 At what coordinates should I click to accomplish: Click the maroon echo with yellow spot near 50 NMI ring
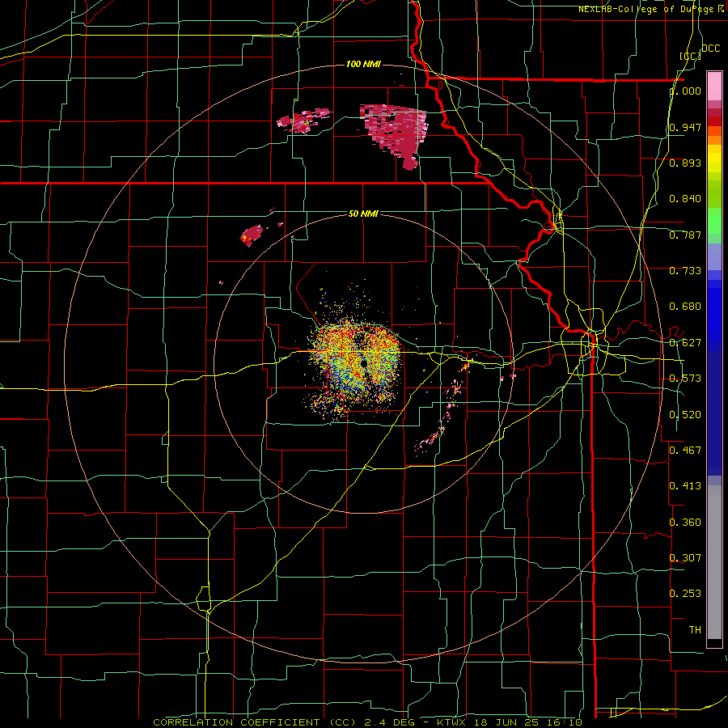(x=252, y=236)
